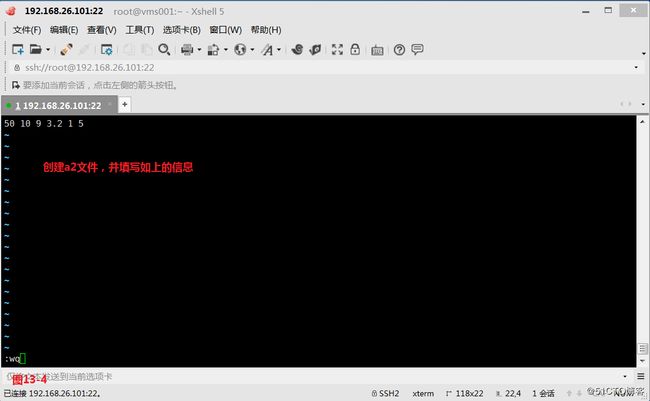Click the terminal line '50 10 9 3.2 1 5'
650x401 pixels.
[44, 124]
